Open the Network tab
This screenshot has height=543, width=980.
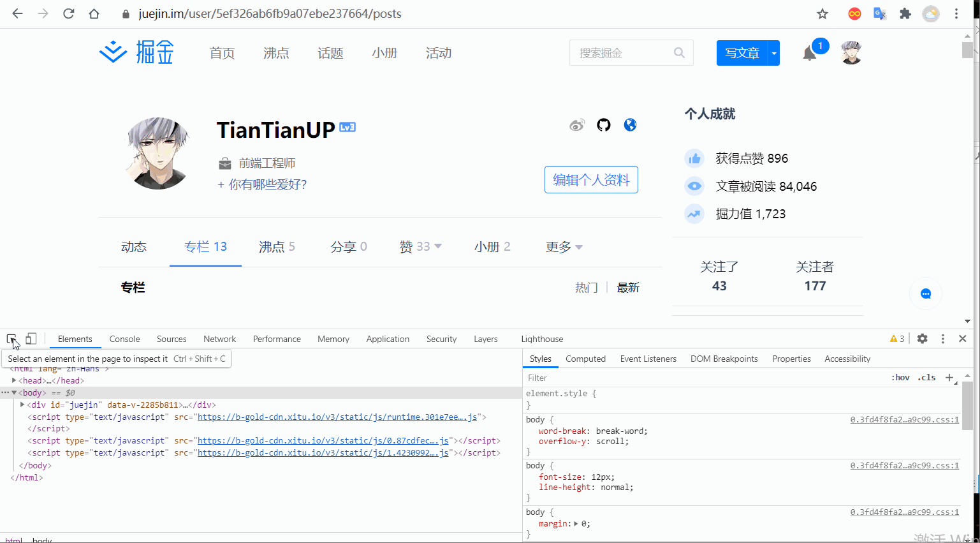220,339
